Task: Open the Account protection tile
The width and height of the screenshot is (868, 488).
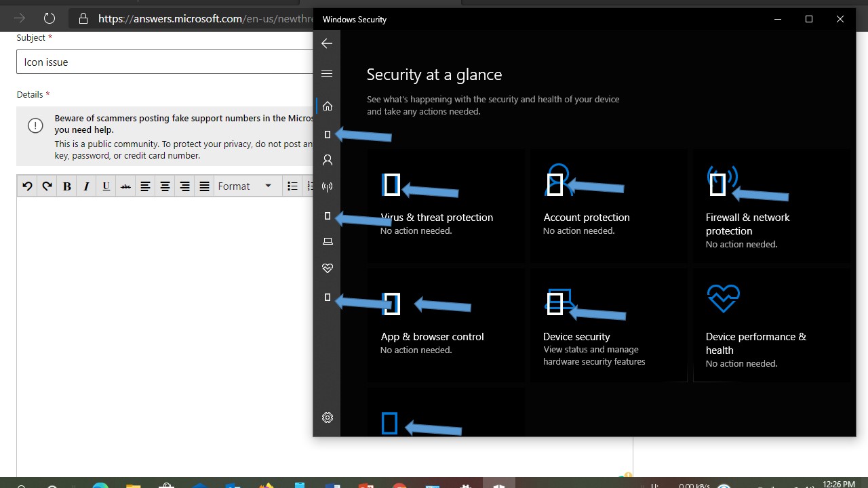Action: click(608, 206)
